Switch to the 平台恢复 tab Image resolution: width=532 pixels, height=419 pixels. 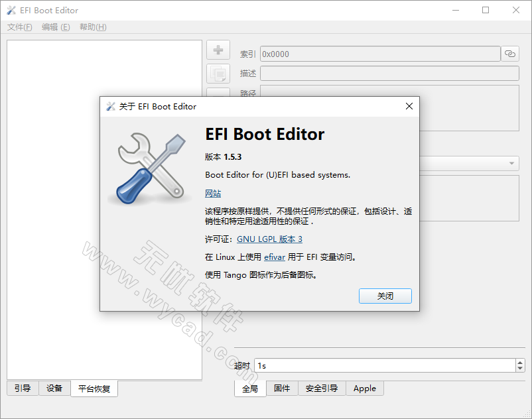click(x=94, y=389)
